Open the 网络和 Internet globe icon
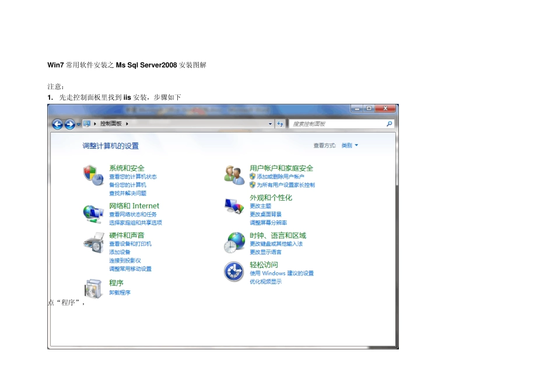Viewport: 554px width, 392px height. pyautogui.click(x=93, y=214)
